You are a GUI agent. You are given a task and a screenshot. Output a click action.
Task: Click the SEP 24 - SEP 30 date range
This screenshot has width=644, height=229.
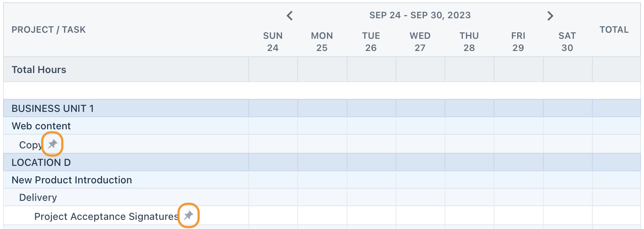(420, 15)
